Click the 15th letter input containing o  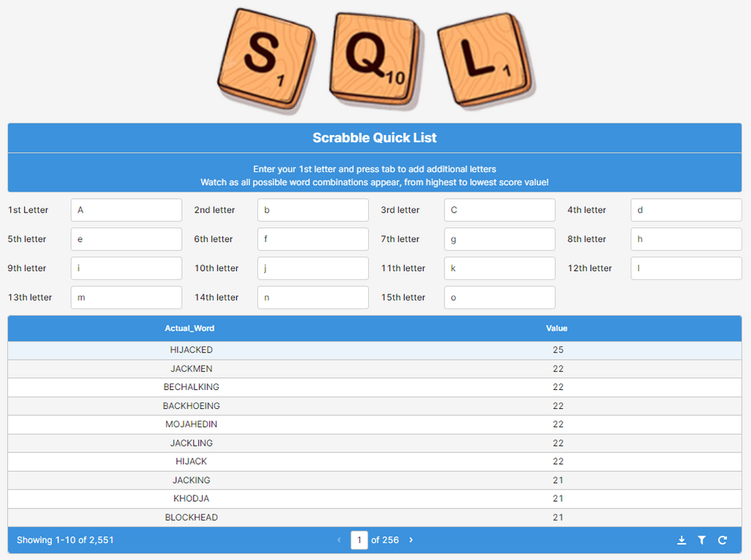tap(499, 298)
